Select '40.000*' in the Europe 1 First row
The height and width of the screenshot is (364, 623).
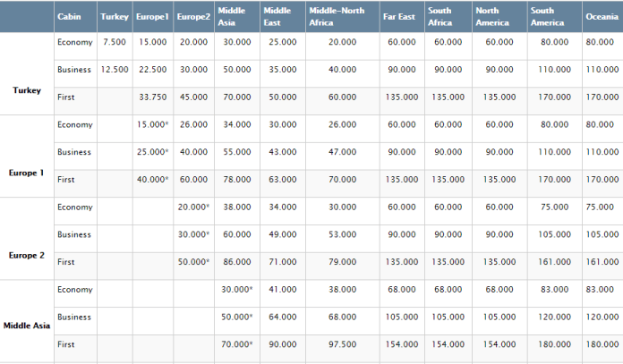point(152,180)
